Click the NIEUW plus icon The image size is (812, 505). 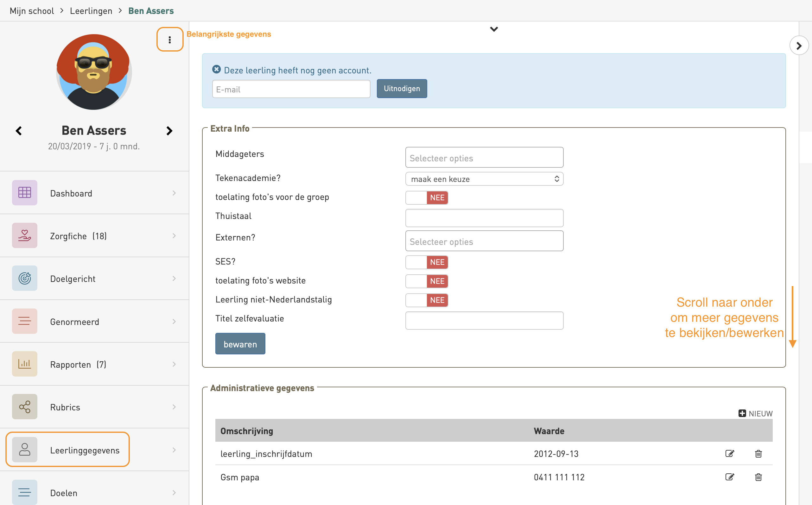tap(742, 413)
